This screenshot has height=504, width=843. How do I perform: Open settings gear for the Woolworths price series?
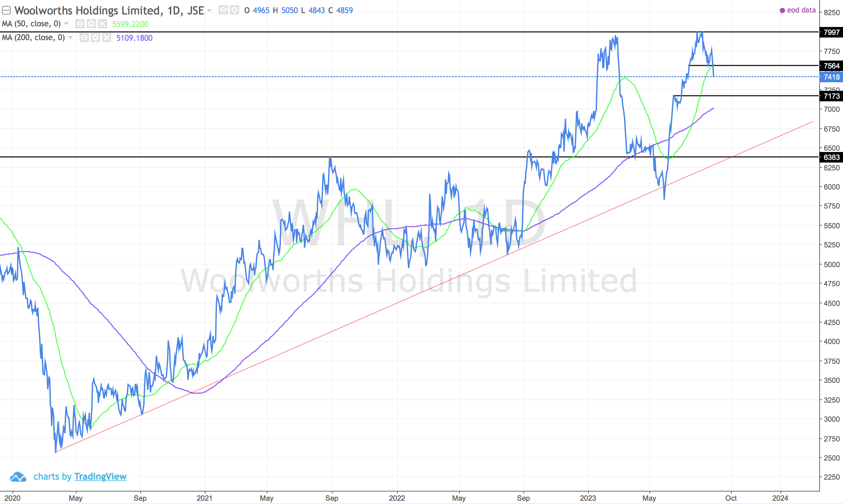point(234,10)
